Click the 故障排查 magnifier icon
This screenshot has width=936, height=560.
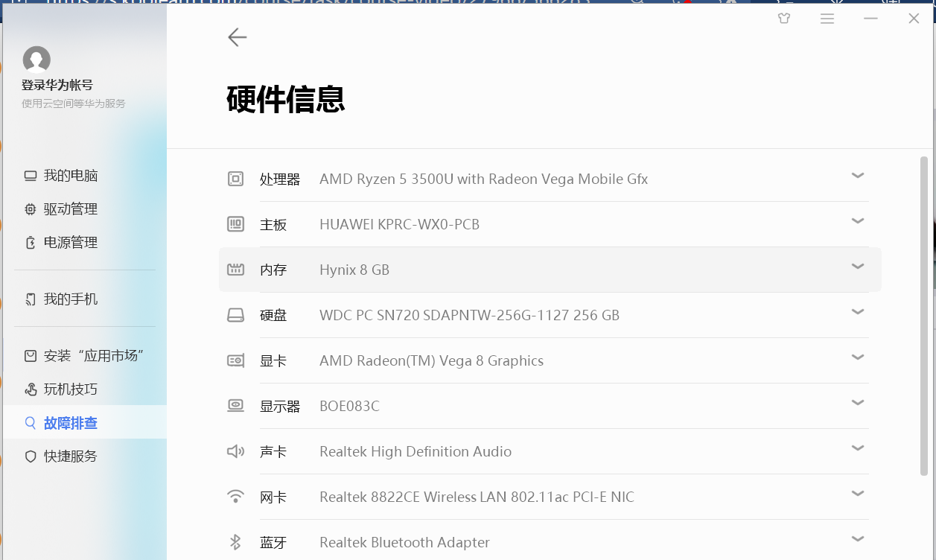click(31, 423)
